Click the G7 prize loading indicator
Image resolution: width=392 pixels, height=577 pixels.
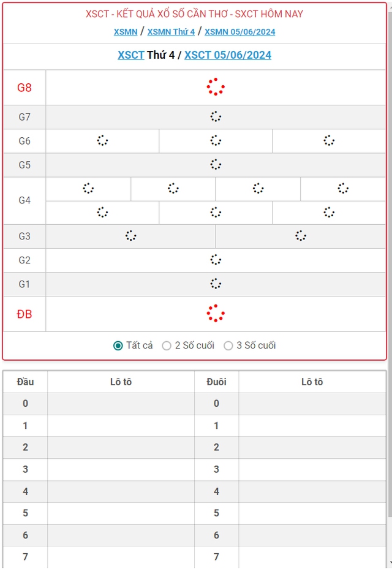point(216,116)
